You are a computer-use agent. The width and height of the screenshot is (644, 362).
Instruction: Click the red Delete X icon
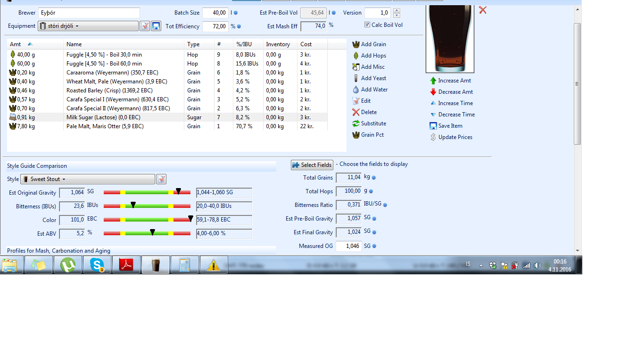coord(356,112)
